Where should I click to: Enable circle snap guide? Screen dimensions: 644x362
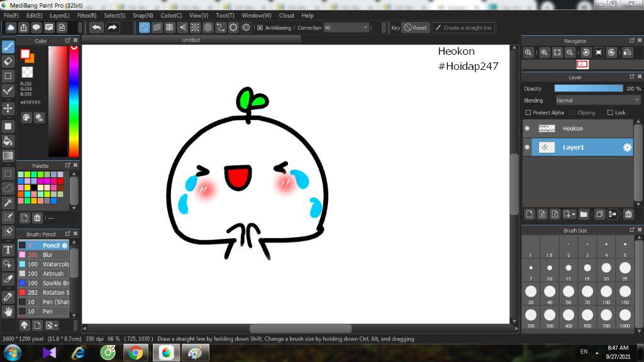click(x=208, y=28)
